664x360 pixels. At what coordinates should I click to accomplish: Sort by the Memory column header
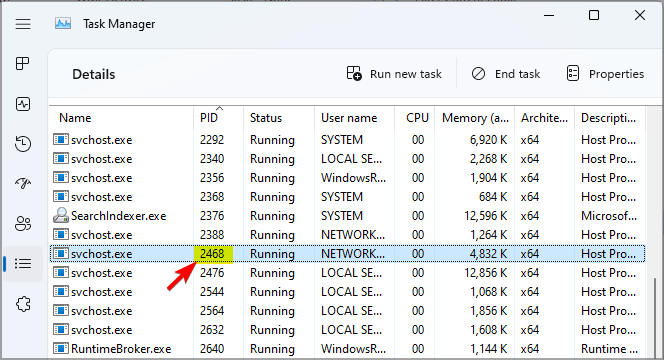[x=475, y=118]
